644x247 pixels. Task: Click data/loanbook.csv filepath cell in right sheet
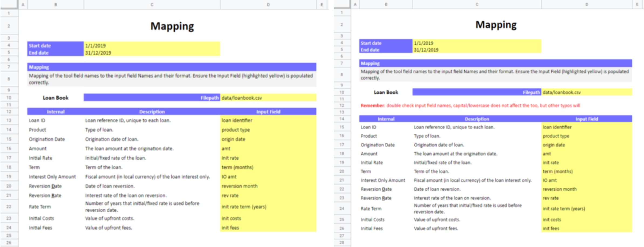pos(587,92)
